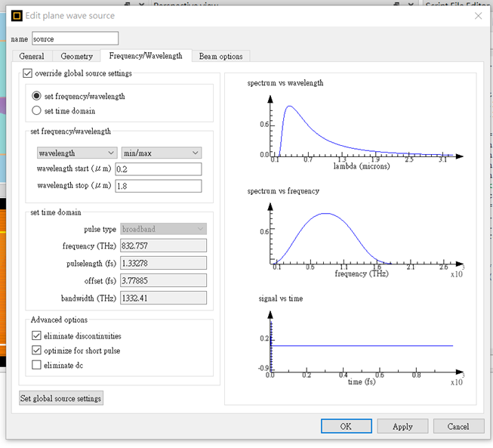Open the min/max range type dropdown
The width and height of the screenshot is (493, 448).
162,153
